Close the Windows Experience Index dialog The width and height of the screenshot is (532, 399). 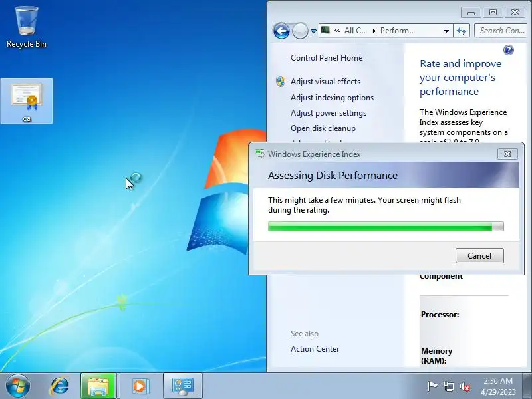pos(507,154)
